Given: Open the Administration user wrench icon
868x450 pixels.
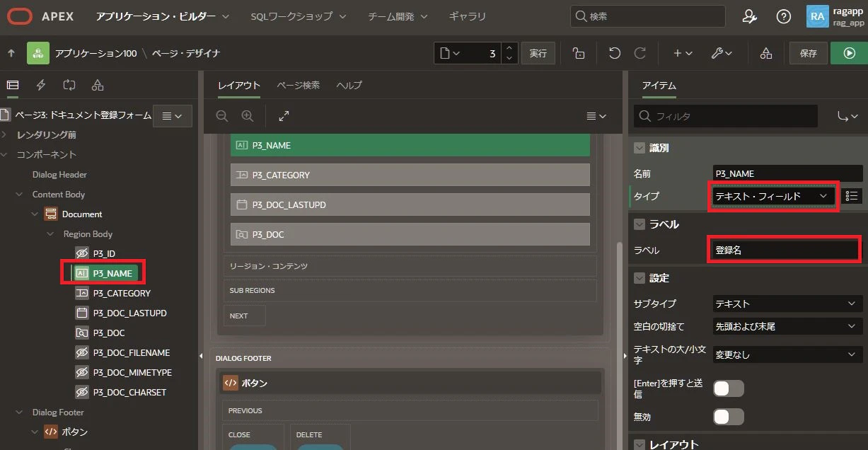Looking at the screenshot, I should [750, 16].
